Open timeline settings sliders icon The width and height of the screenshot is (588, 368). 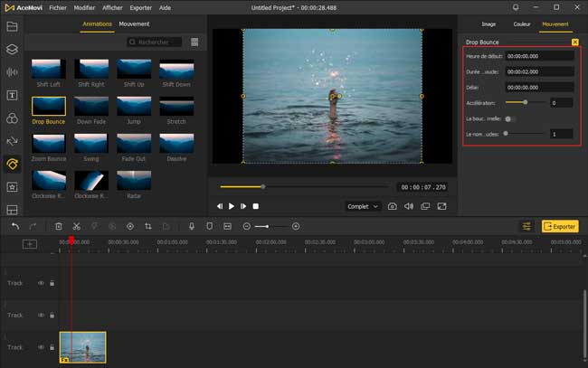tap(526, 226)
